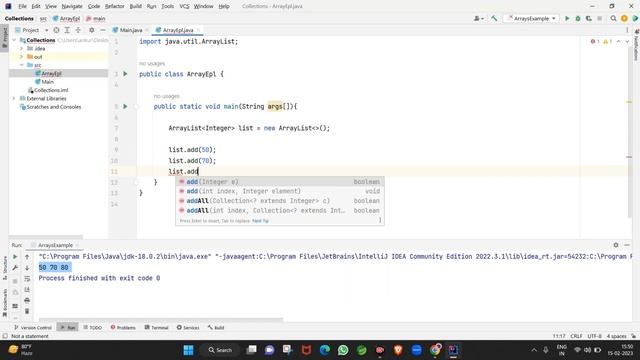Viewport: 640px width, 360px height.
Task: Open the VCS menu
Action: (184, 6)
